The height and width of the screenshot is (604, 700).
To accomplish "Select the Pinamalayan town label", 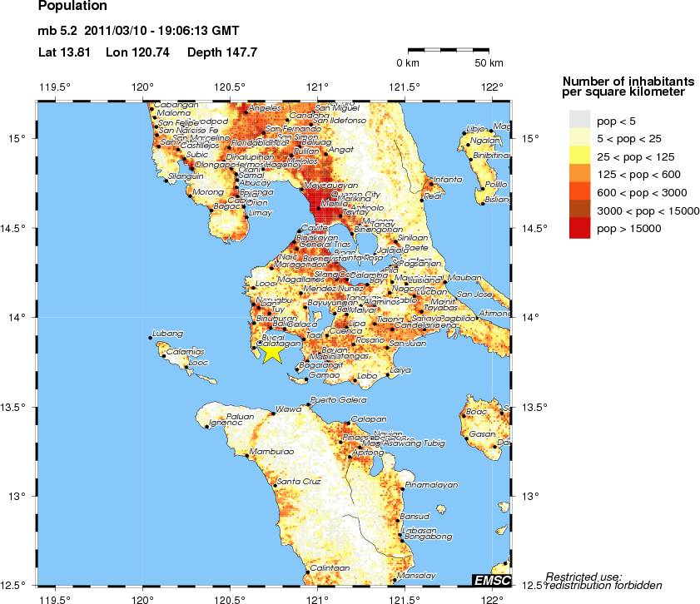I will click(x=430, y=484).
